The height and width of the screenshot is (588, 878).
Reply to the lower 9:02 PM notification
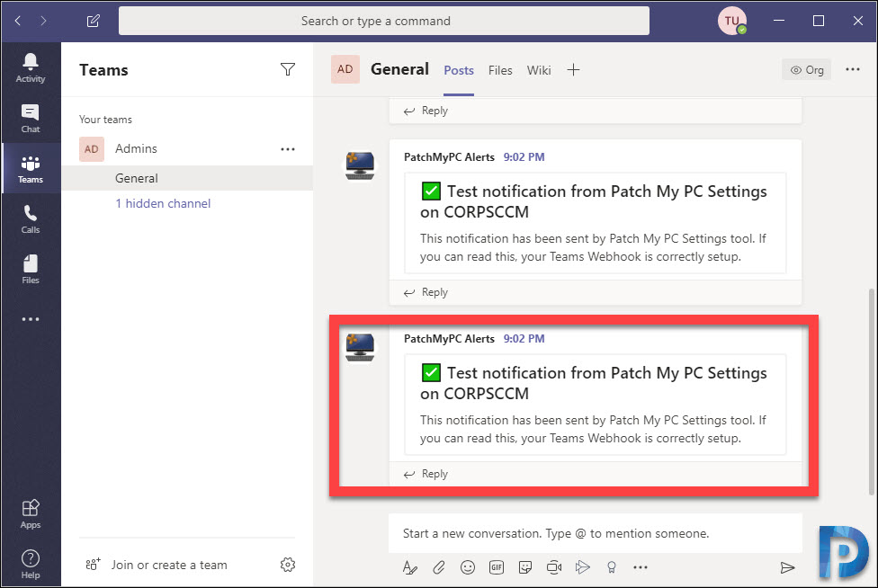[426, 475]
